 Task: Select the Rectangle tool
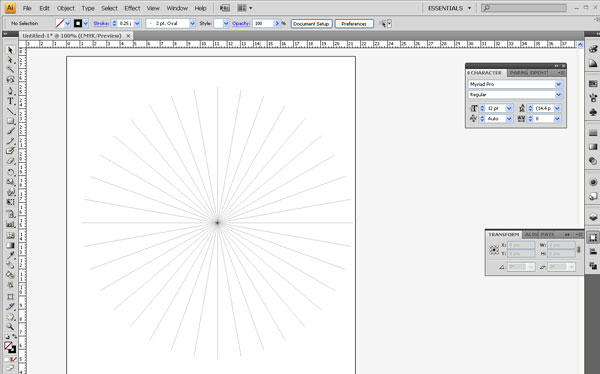[10, 121]
